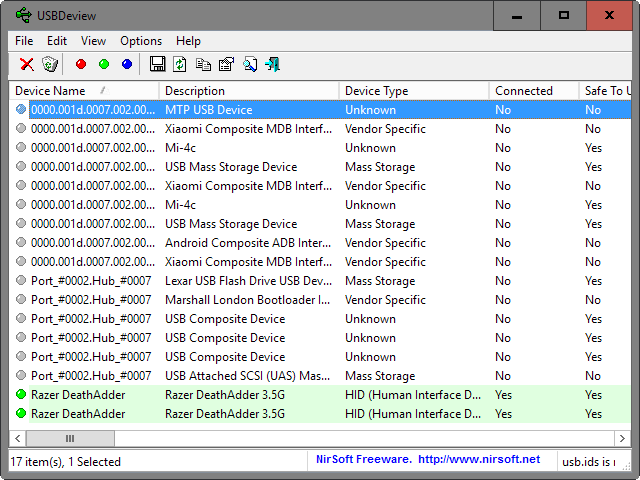Open the nirsoft.net link in the status bar

tap(479, 460)
